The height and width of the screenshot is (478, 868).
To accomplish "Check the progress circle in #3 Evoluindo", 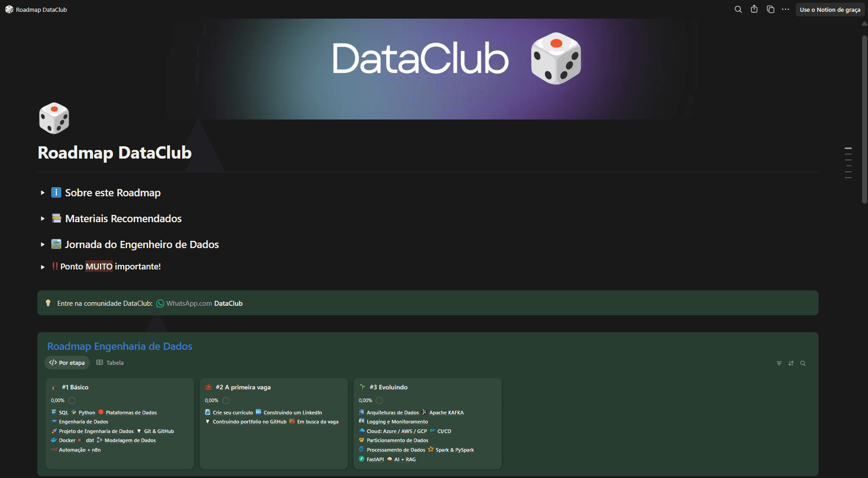I will (x=380, y=400).
